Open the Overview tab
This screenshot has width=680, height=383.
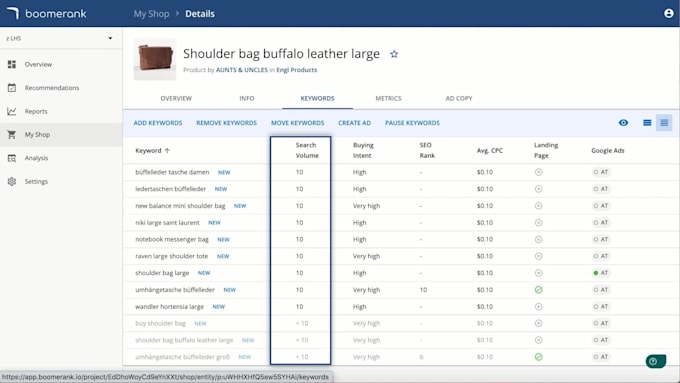pyautogui.click(x=176, y=98)
